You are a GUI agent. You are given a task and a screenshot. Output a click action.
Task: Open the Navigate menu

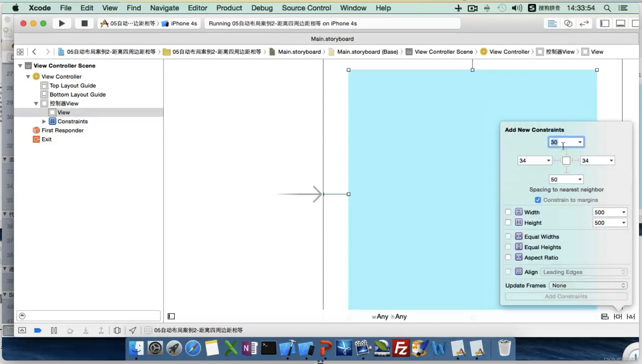click(164, 8)
